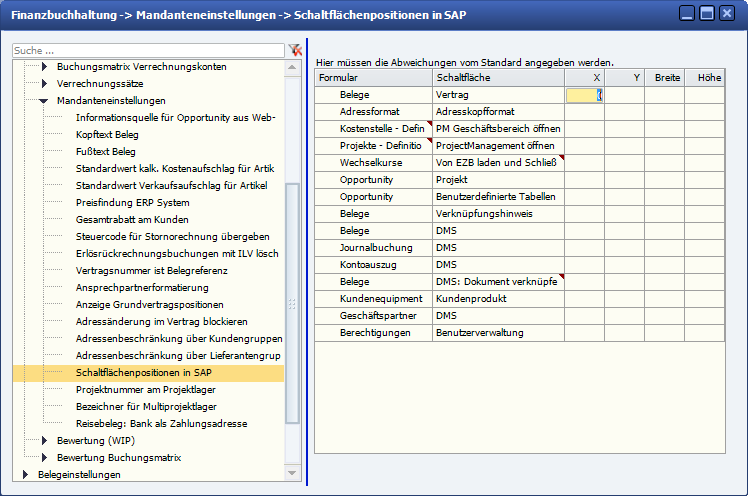
Task: Type in the Suche search field
Action: point(148,50)
